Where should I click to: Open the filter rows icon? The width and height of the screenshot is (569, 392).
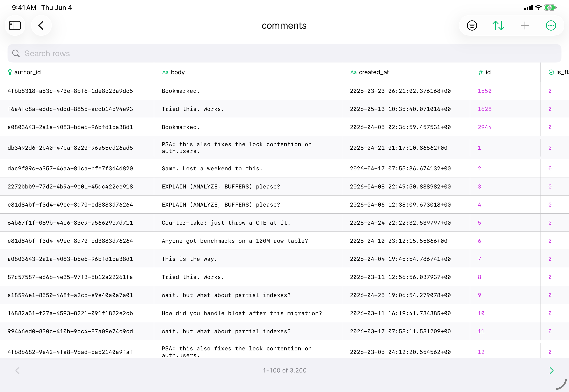(472, 26)
